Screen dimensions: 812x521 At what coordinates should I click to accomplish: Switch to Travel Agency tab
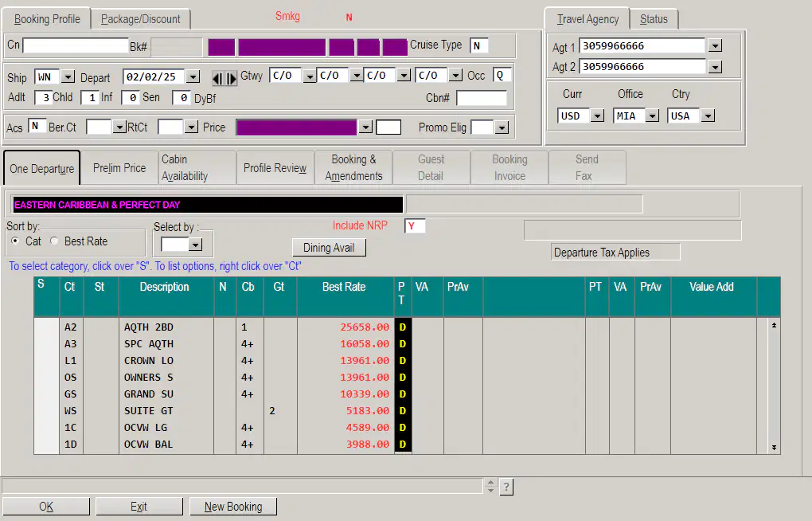pos(588,19)
